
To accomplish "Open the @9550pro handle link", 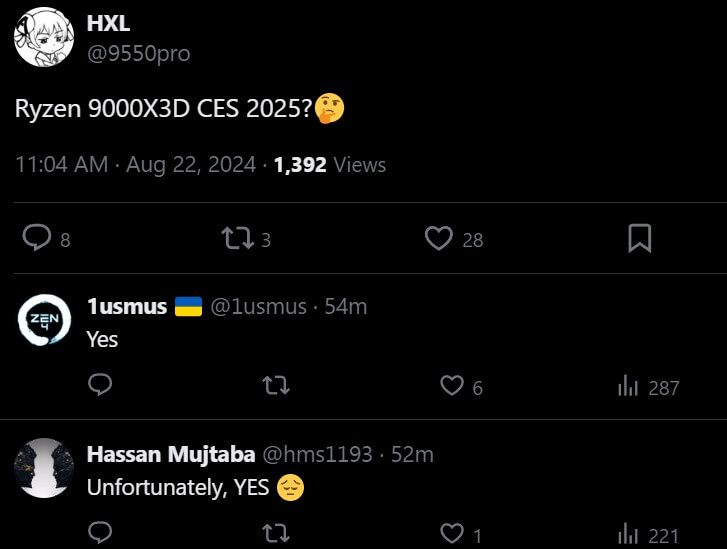I will (138, 53).
